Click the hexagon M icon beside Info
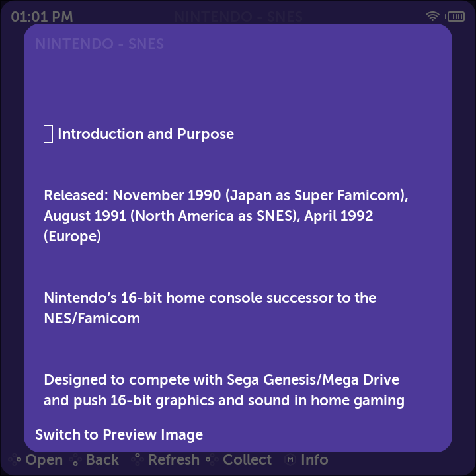 pyautogui.click(x=290, y=459)
